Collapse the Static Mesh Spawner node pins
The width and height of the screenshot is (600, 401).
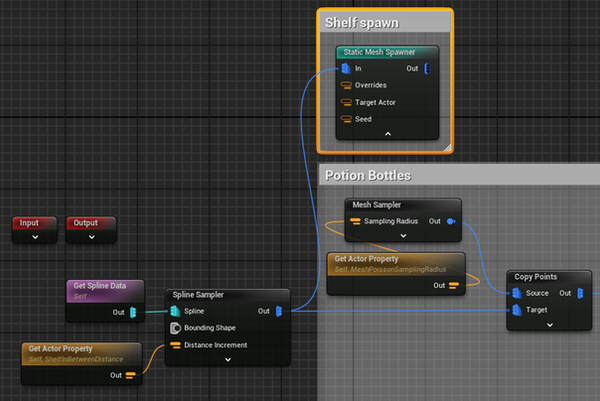click(388, 134)
